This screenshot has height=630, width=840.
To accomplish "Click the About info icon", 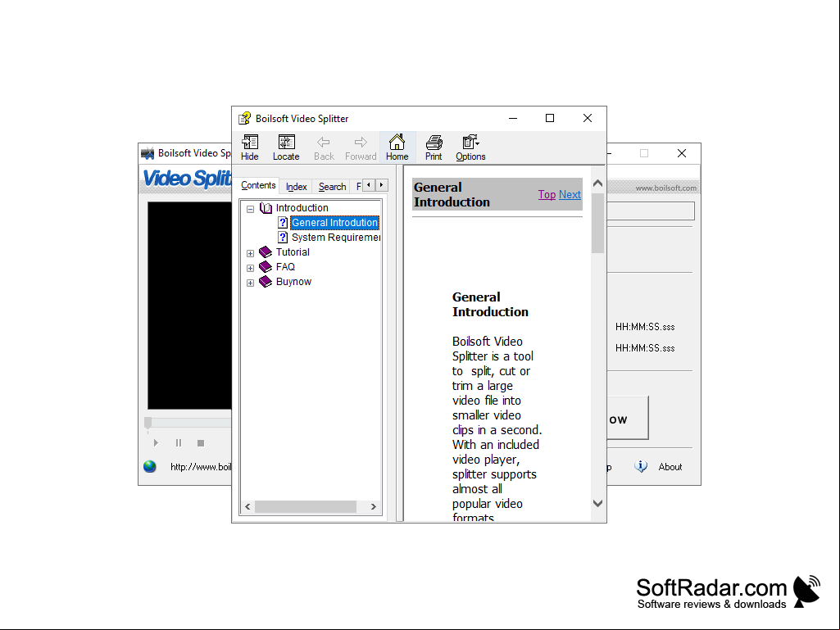I will 641,466.
